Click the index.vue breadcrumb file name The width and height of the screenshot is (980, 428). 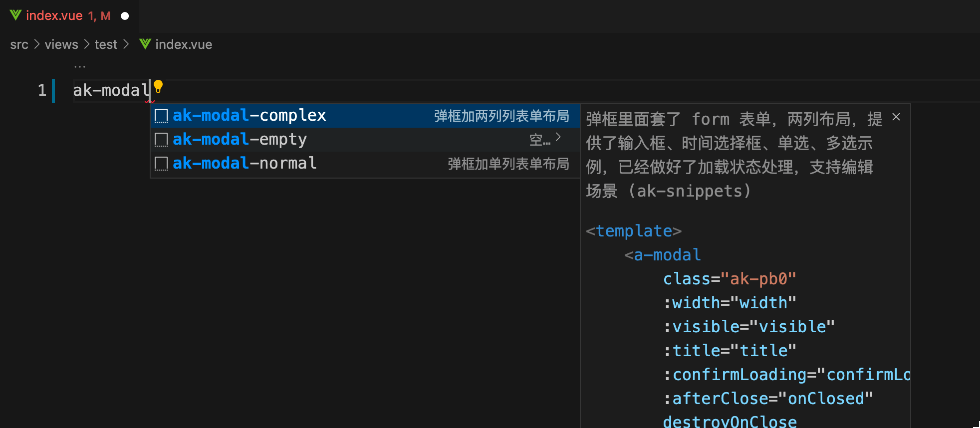[x=184, y=44]
